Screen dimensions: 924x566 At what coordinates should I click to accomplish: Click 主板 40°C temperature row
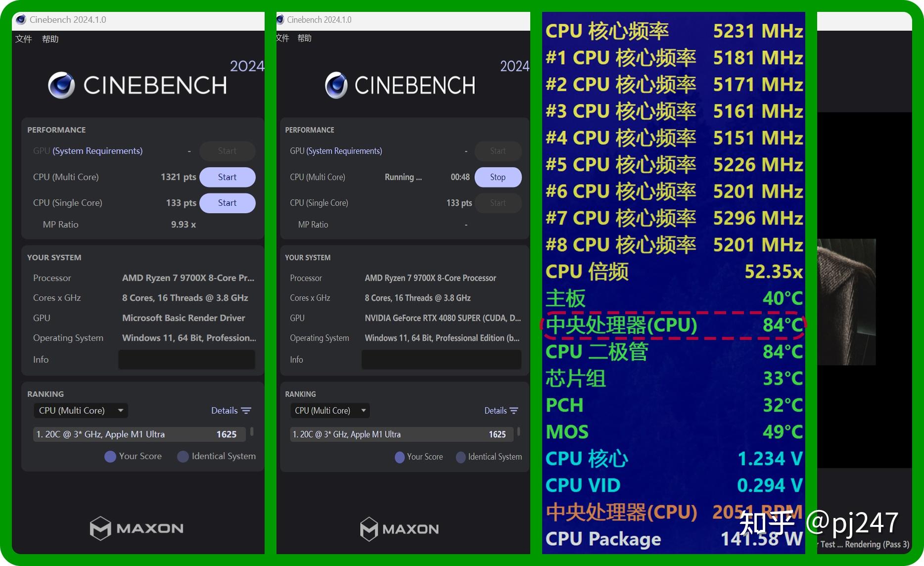click(x=674, y=298)
